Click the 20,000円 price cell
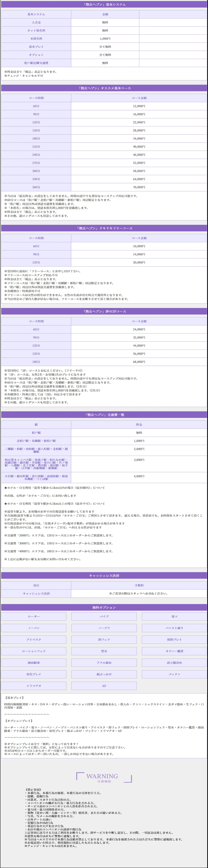208x868 pixels. 139,262
